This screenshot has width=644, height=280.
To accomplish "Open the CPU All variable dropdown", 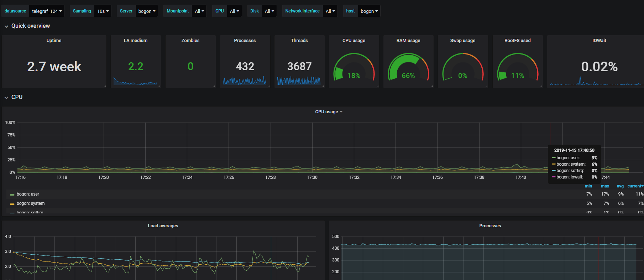I will pyautogui.click(x=234, y=11).
